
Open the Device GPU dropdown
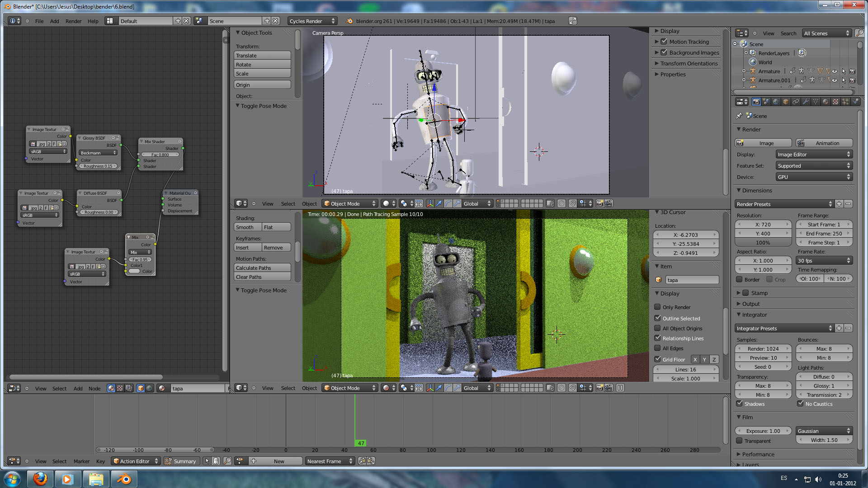814,177
